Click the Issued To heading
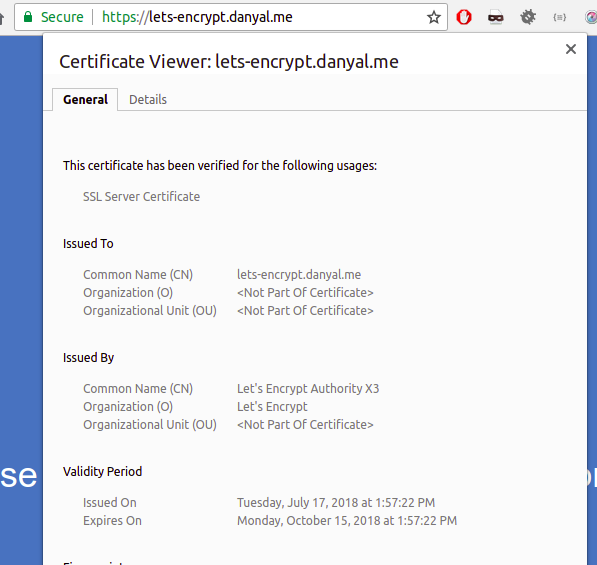 point(88,244)
